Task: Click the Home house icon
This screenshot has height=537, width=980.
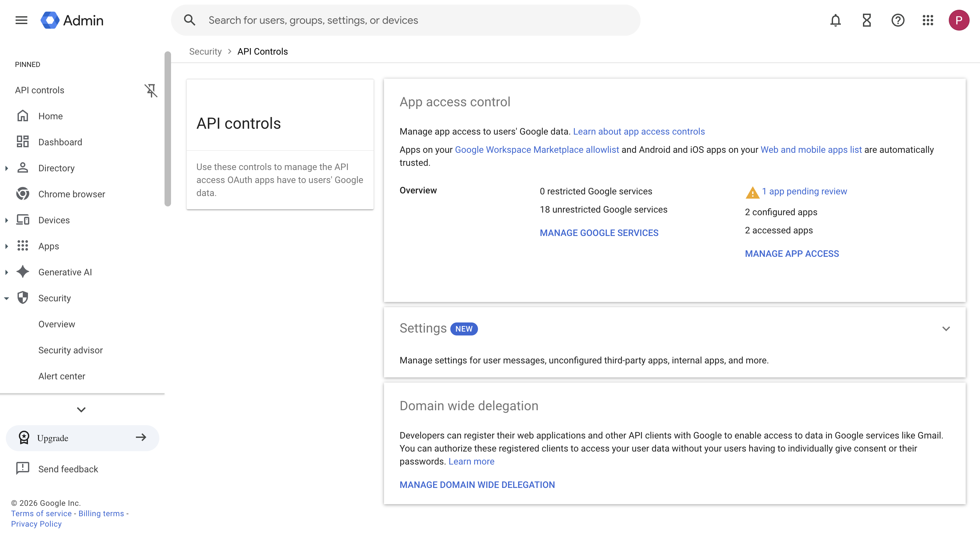Action: click(x=23, y=116)
